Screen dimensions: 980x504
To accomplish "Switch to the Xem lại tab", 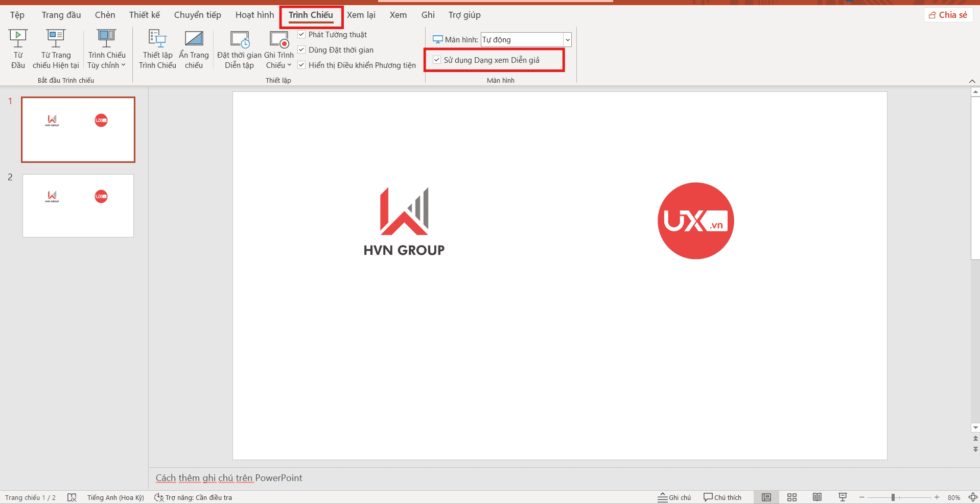I will point(361,15).
